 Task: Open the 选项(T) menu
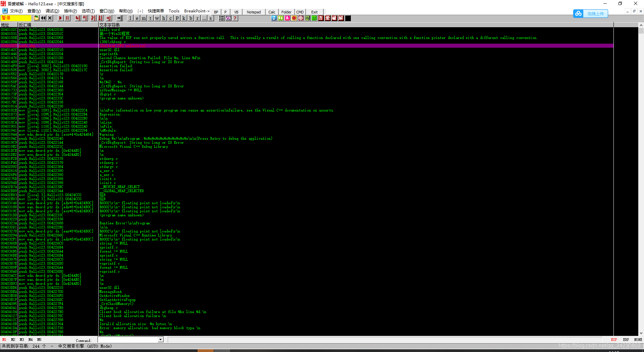pyautogui.click(x=88, y=11)
